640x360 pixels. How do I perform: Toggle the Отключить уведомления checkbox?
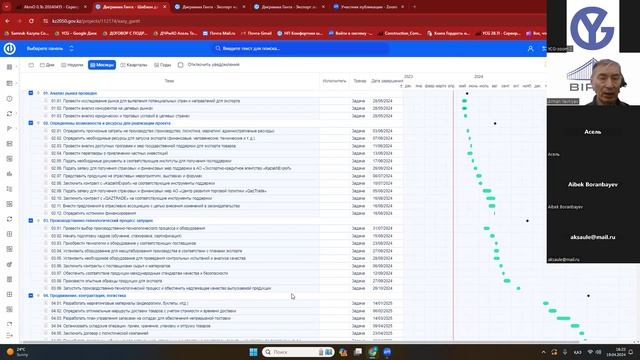(x=180, y=65)
